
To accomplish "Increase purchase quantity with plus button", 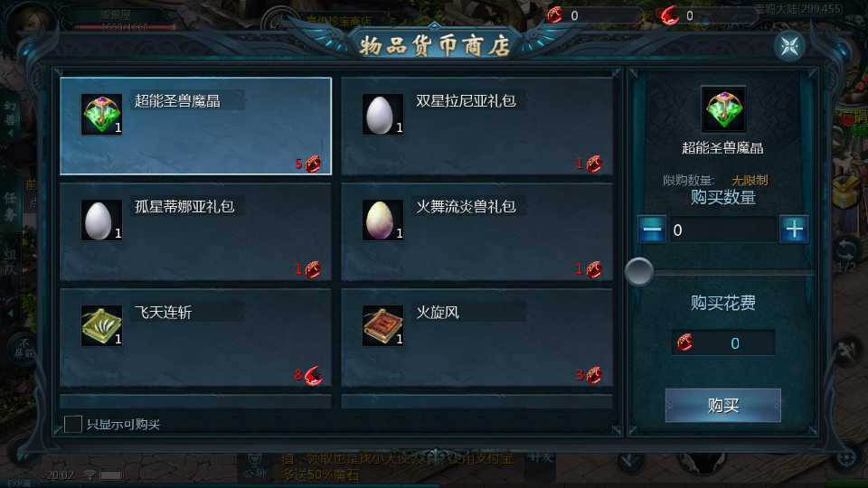I will [794, 229].
